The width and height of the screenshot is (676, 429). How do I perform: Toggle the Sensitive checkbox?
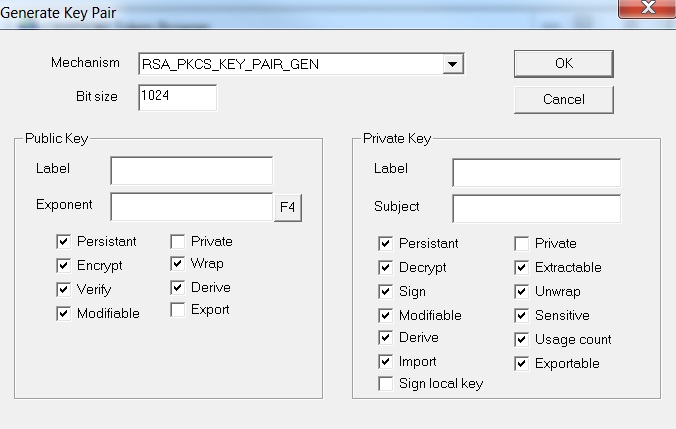521,315
